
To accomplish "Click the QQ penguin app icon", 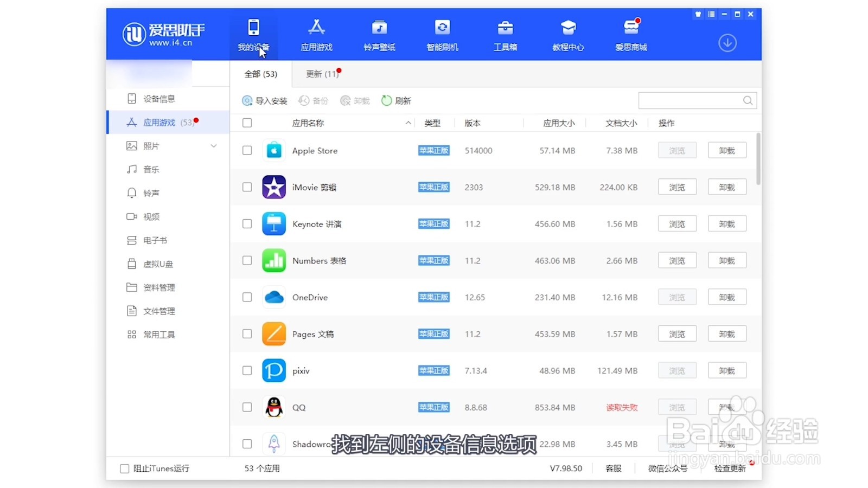I will (274, 407).
